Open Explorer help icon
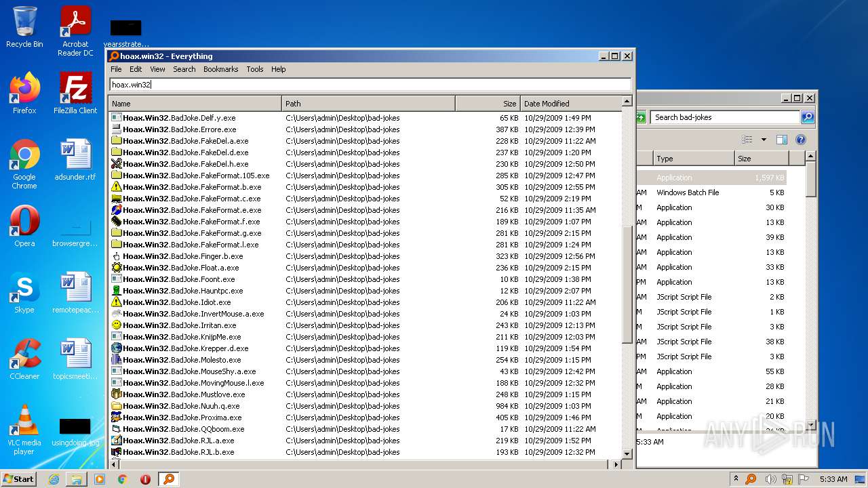The height and width of the screenshot is (488, 868). [800, 140]
